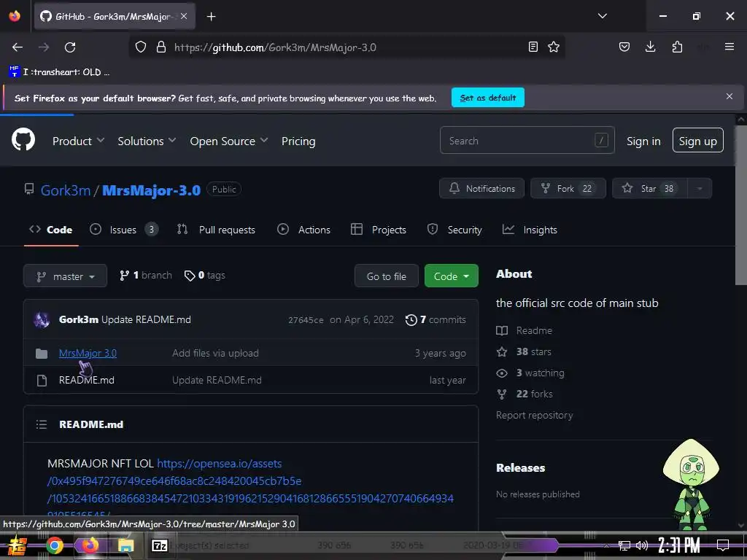The height and width of the screenshot is (560, 747).
Task: Set Firefox as default browser
Action: (x=488, y=98)
